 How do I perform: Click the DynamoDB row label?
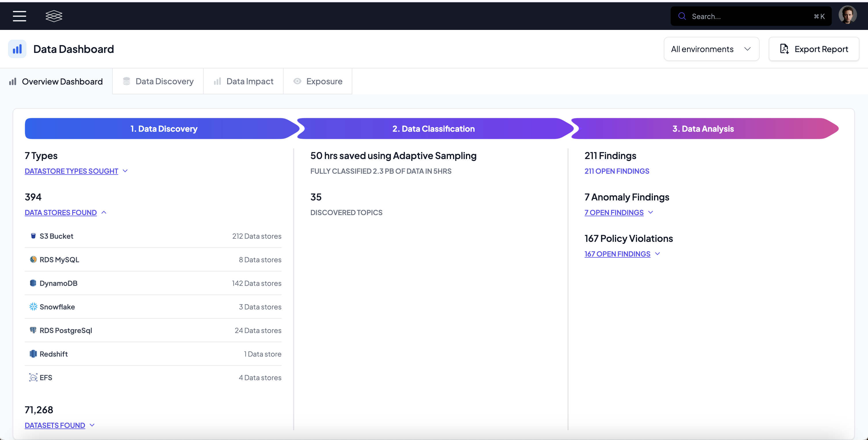tap(59, 283)
